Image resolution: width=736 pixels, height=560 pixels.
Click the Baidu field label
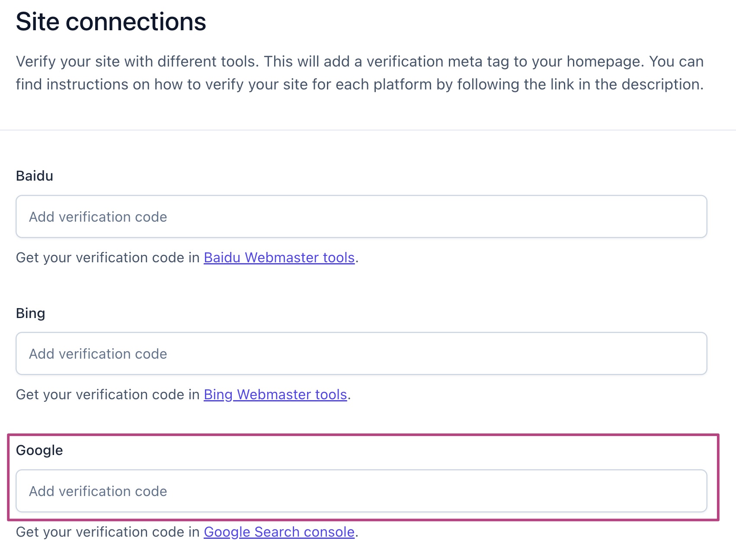pyautogui.click(x=35, y=176)
